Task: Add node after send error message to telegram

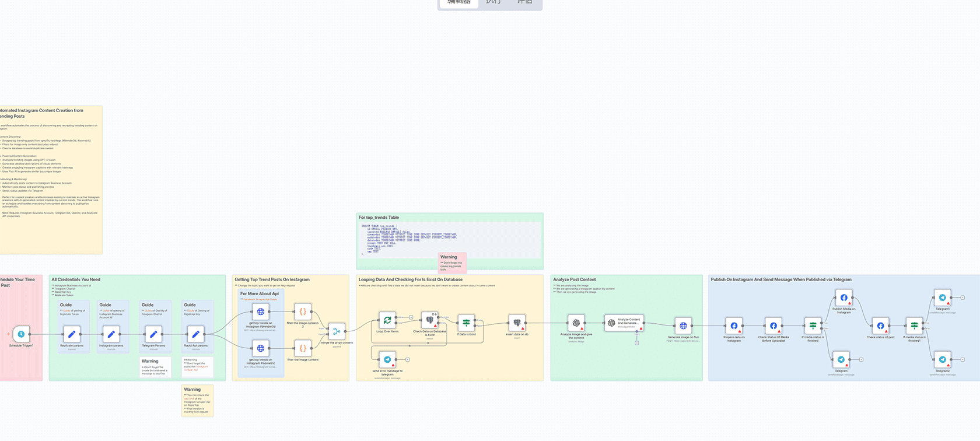Action: (407, 359)
